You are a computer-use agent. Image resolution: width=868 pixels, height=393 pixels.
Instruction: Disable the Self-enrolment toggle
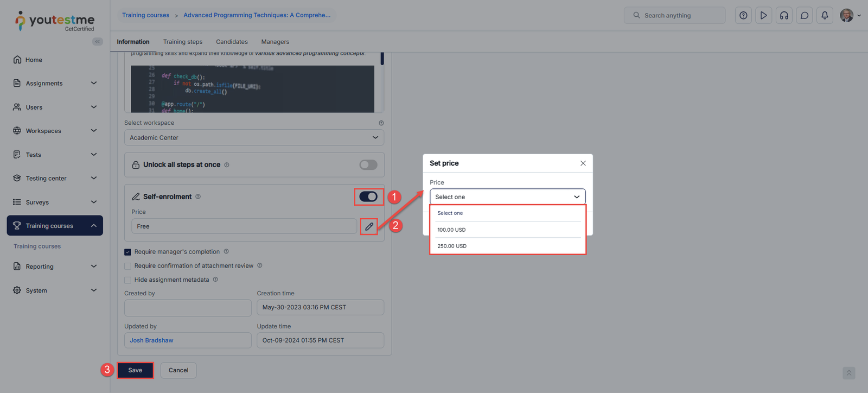pos(368,196)
